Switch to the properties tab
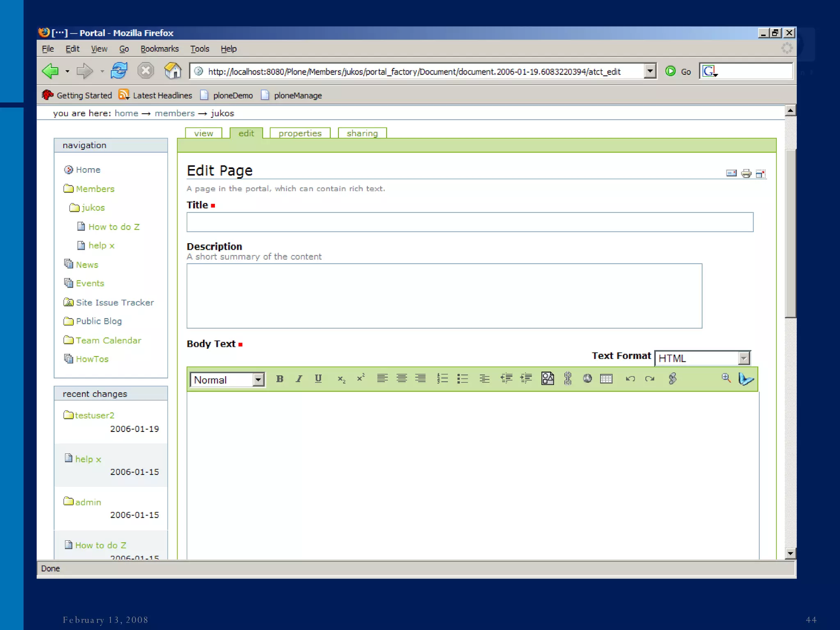Screen dimensions: 840x630 [300, 133]
